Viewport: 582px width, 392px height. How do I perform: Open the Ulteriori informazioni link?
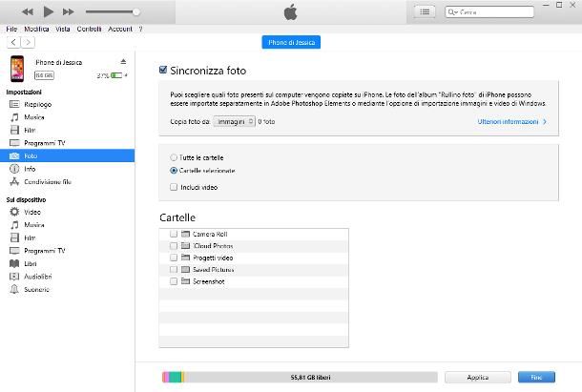(x=511, y=122)
